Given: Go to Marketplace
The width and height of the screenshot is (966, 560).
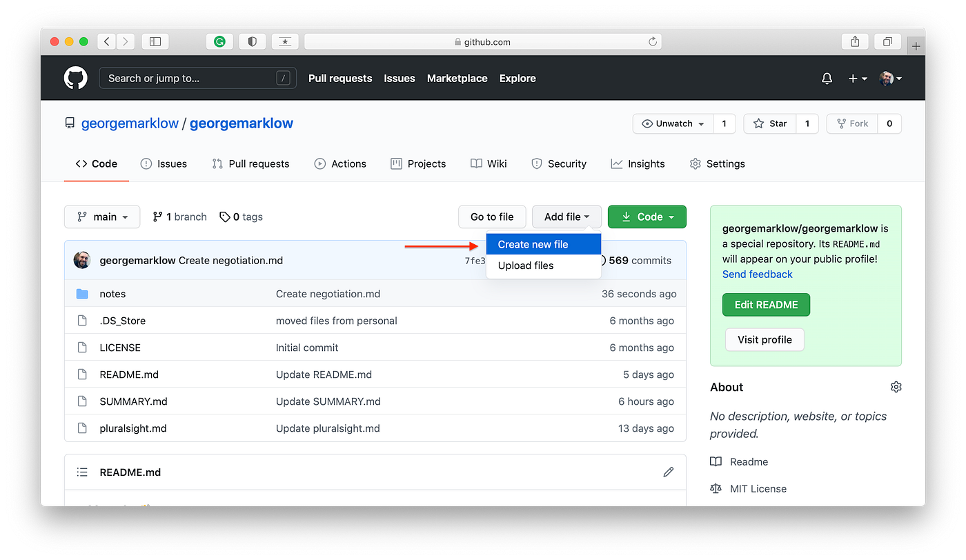Looking at the screenshot, I should (x=457, y=79).
